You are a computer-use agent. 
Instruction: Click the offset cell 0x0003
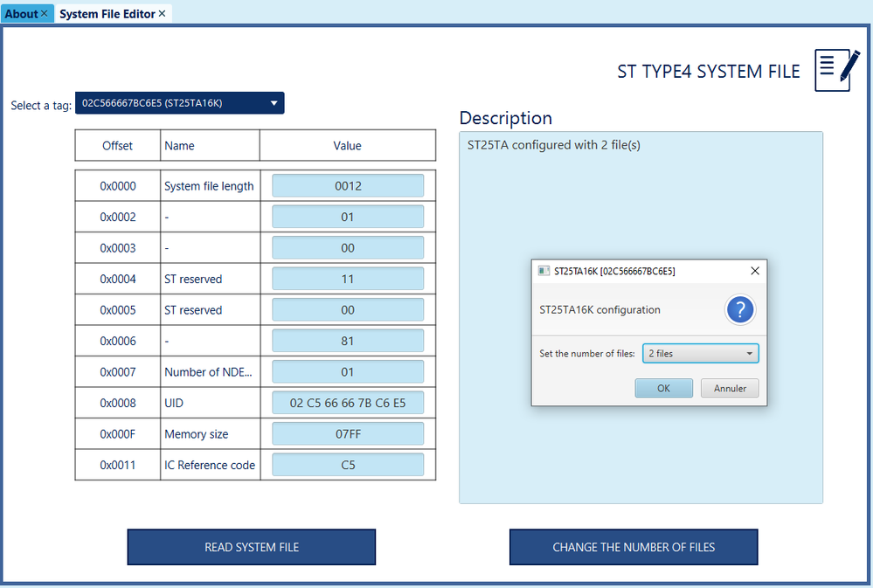click(x=117, y=248)
